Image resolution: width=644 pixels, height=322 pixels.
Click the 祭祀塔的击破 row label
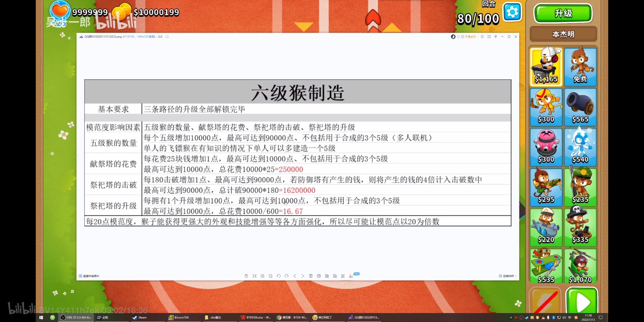tap(113, 185)
